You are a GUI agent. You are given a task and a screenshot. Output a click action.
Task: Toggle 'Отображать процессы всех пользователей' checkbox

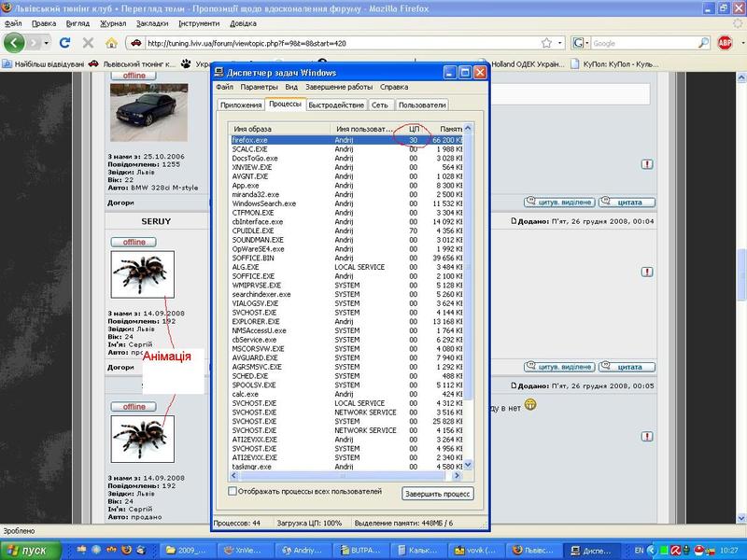pyautogui.click(x=233, y=491)
